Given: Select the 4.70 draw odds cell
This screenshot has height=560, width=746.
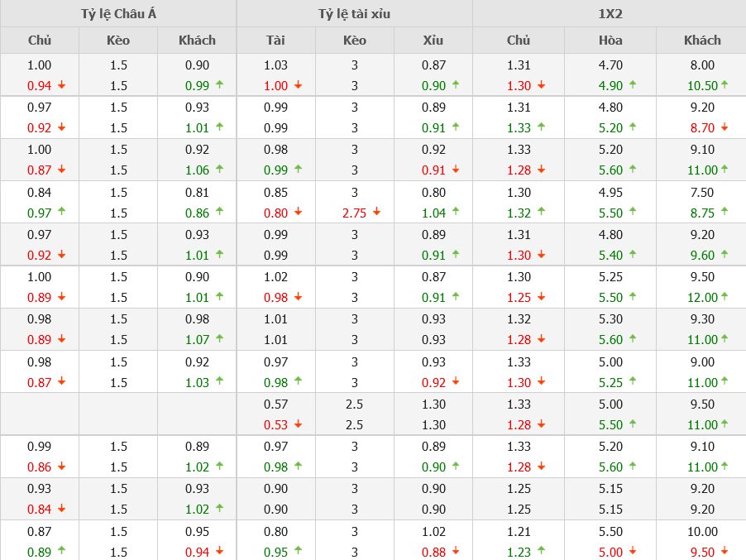Looking at the screenshot, I should click(x=610, y=65).
